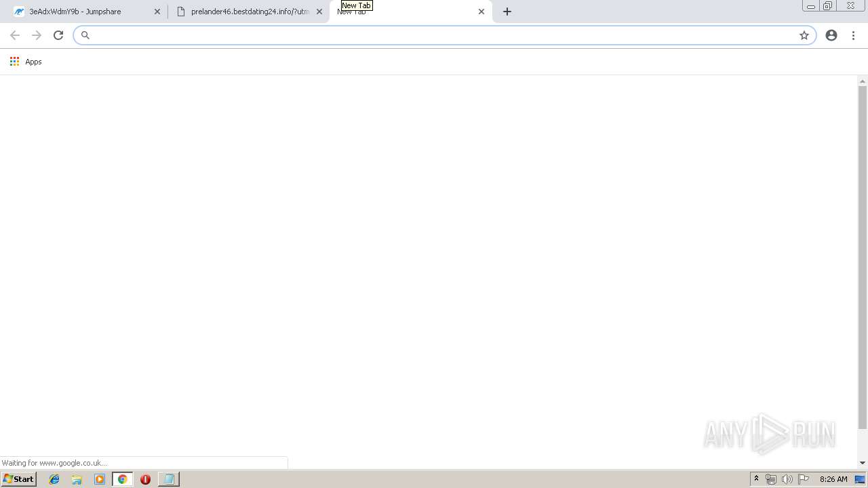Open the Windows Start menu
The image size is (868, 488).
coord(18,479)
